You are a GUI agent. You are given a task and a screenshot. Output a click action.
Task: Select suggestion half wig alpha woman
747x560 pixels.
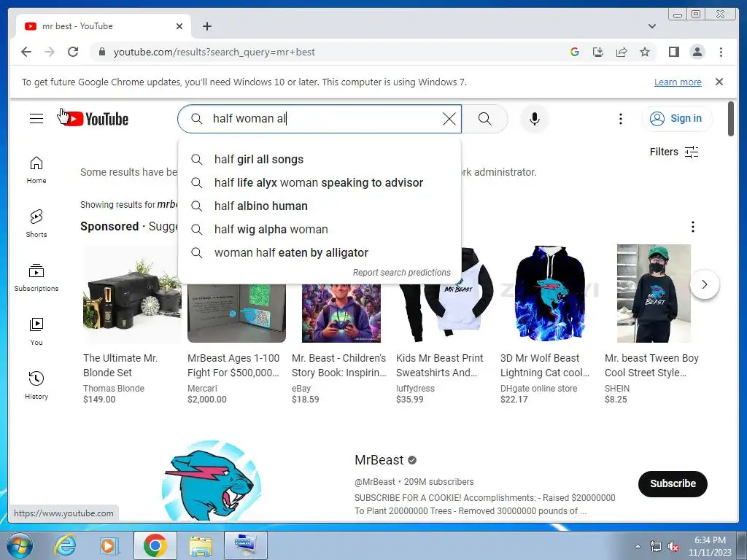coord(320,229)
